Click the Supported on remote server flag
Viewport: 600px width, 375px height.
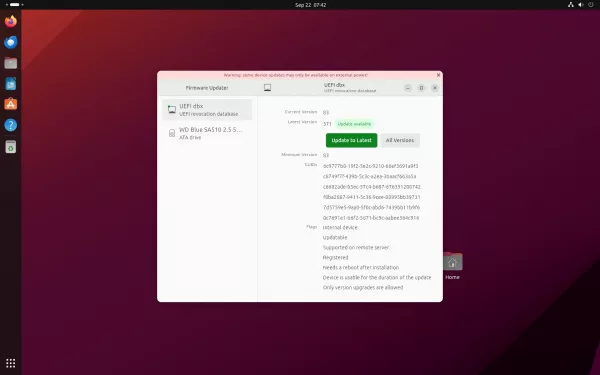click(x=355, y=248)
